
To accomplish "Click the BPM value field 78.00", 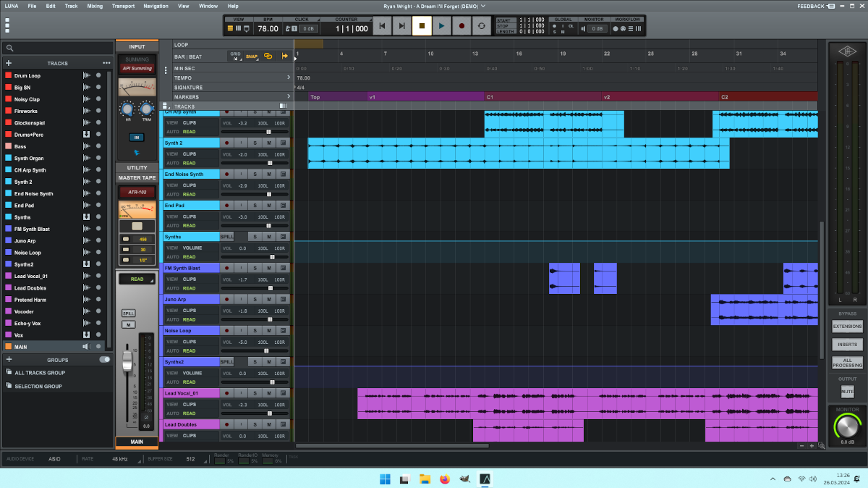I will pyautogui.click(x=268, y=28).
